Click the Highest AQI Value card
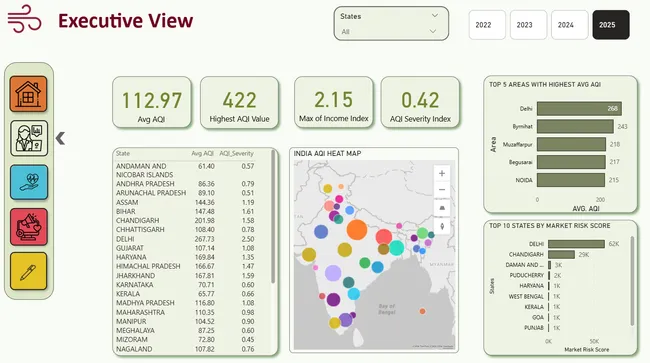This screenshot has width=650, height=363. point(239,102)
